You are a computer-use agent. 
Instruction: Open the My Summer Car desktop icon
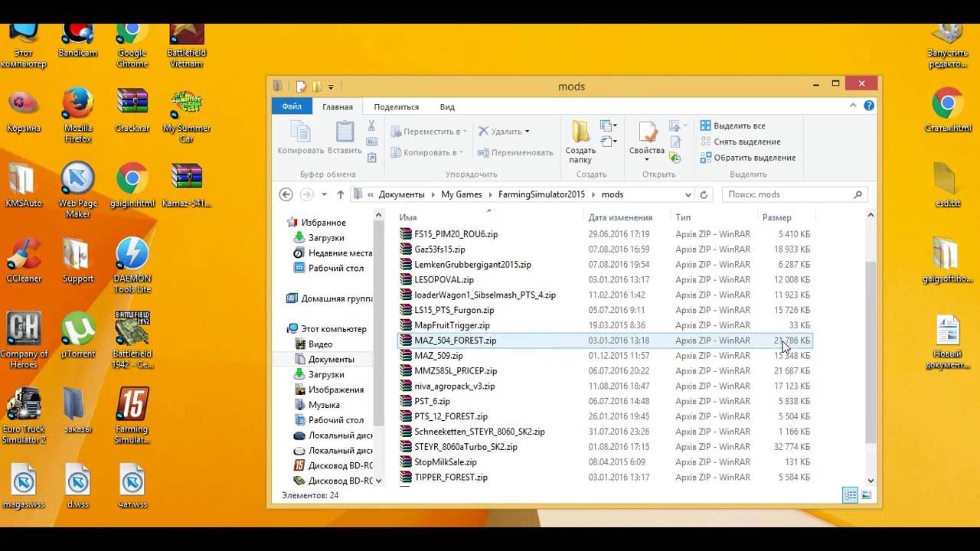[x=186, y=116]
